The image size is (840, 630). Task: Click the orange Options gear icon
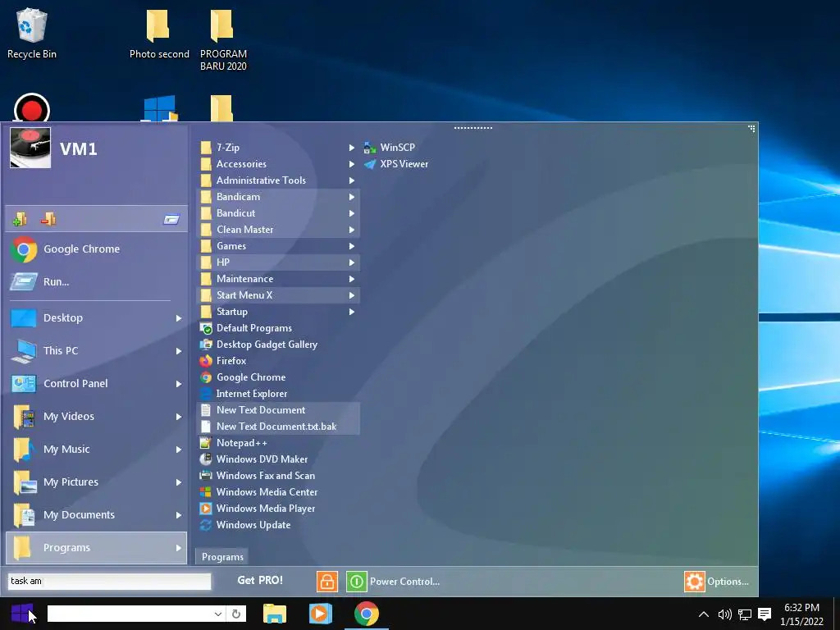tap(695, 582)
